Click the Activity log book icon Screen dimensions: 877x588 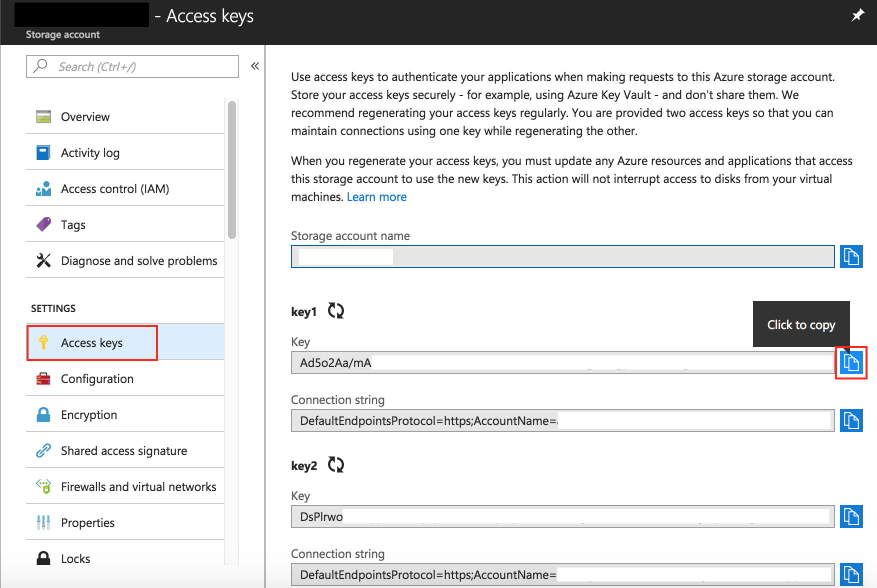click(x=43, y=152)
